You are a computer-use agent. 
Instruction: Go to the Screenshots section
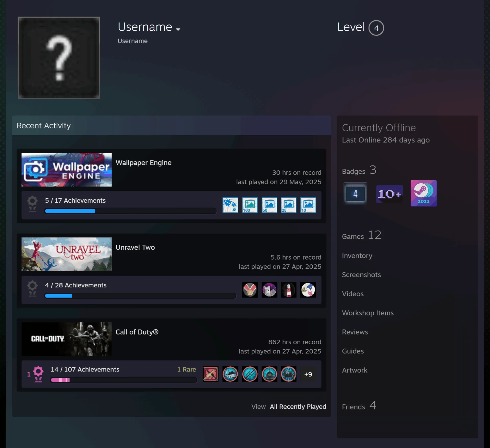(361, 275)
